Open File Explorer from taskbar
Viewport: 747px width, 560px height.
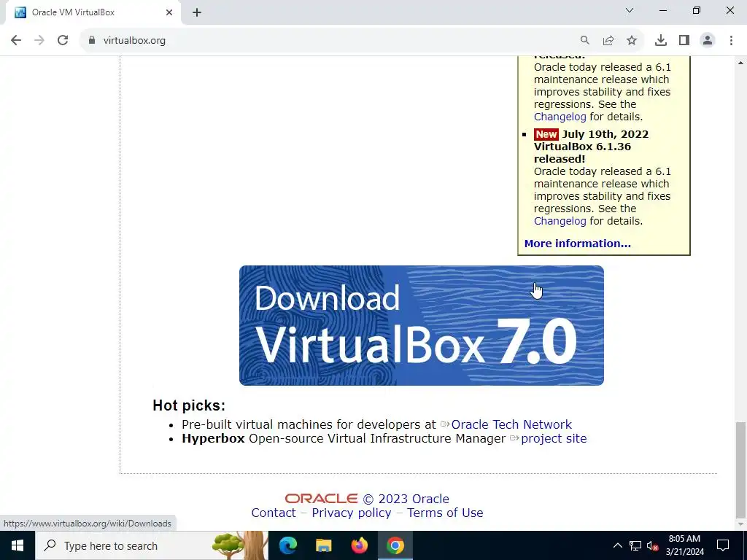pyautogui.click(x=323, y=545)
